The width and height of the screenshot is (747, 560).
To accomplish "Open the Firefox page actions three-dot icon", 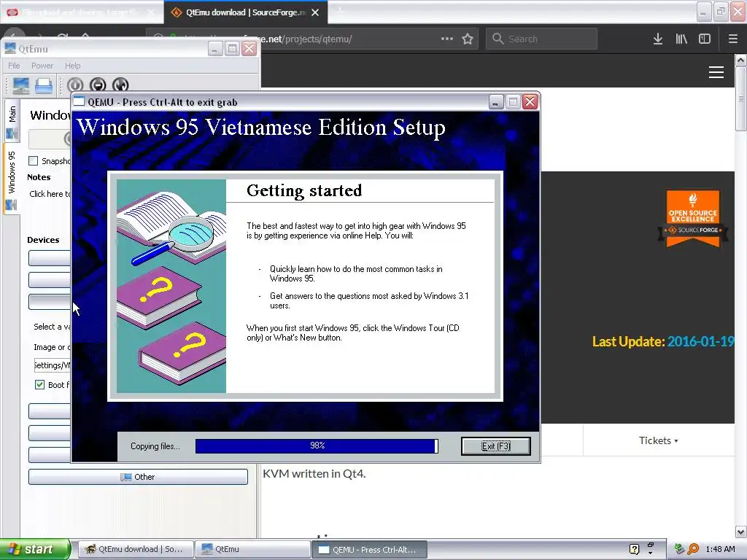I will coord(447,39).
